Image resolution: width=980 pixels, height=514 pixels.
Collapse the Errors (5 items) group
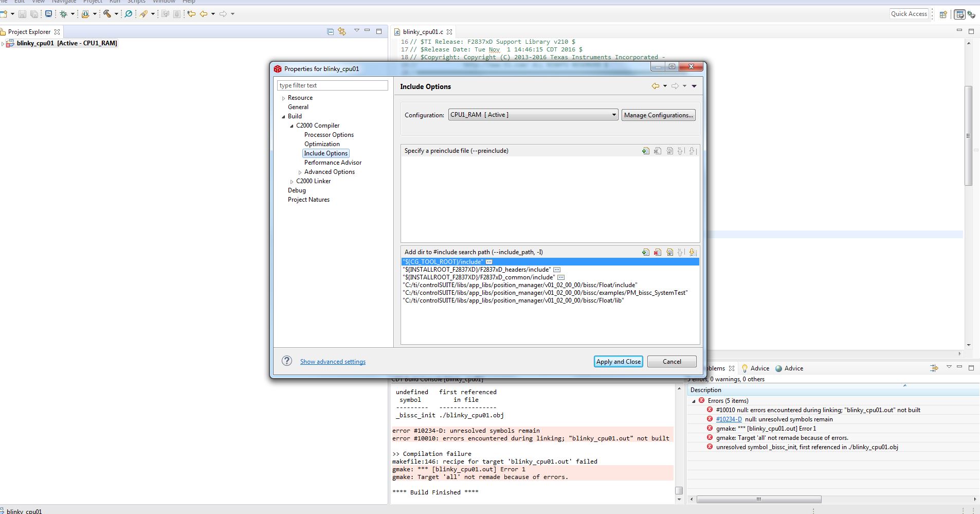(x=694, y=401)
